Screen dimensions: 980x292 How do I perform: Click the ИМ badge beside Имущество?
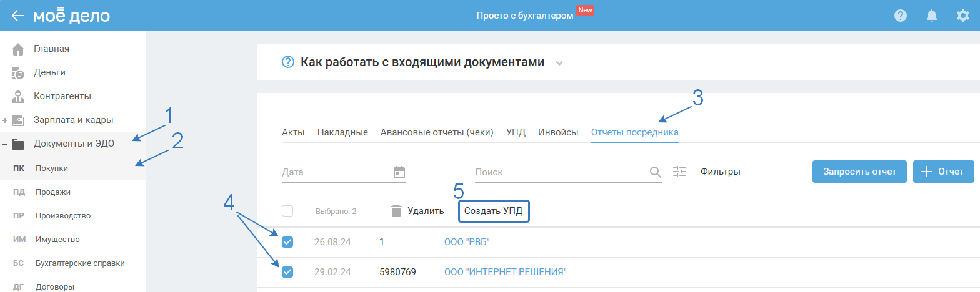[x=19, y=240]
